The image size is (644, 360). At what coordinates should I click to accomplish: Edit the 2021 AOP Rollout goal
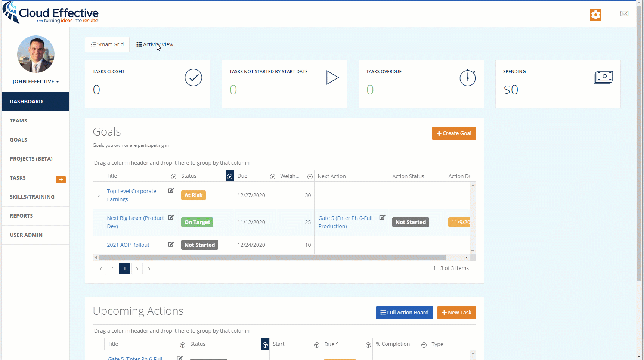pyautogui.click(x=171, y=245)
